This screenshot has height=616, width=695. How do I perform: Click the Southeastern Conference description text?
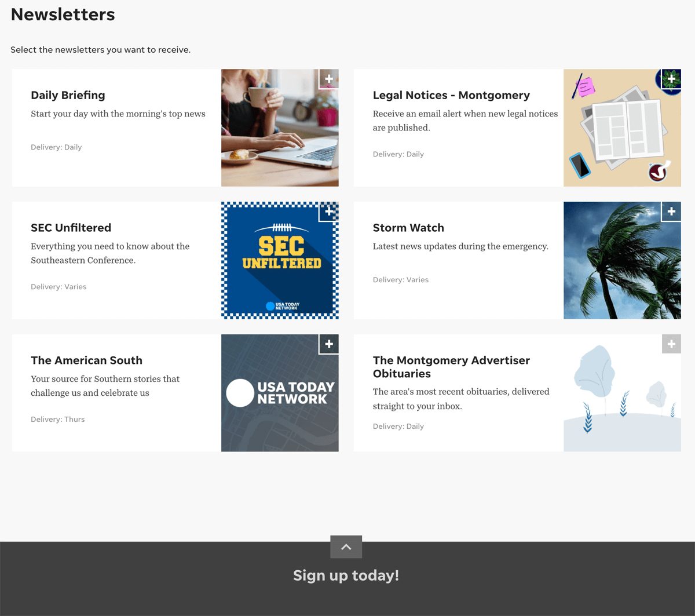(x=110, y=253)
